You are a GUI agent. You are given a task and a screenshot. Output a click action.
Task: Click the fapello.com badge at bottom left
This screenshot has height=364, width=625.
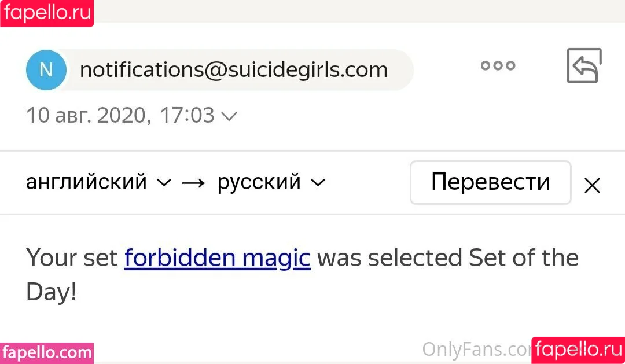point(47,353)
